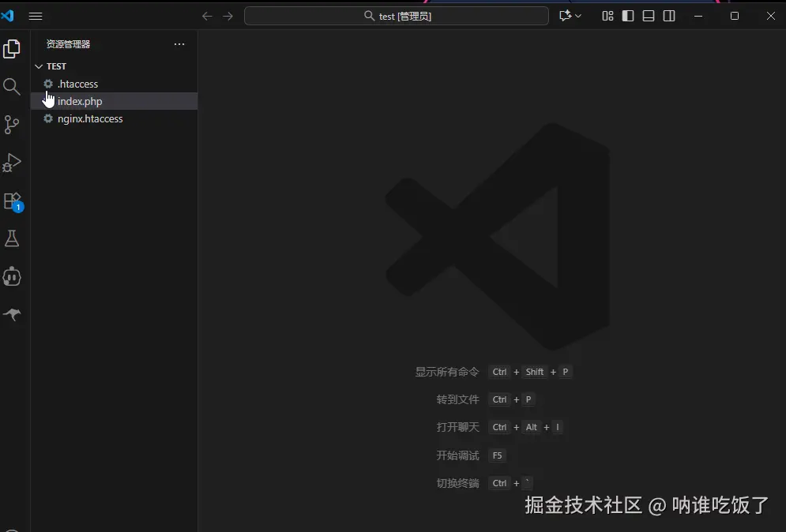Click the VS Code logo icon
This screenshot has height=532, width=786.
[x=7, y=16]
